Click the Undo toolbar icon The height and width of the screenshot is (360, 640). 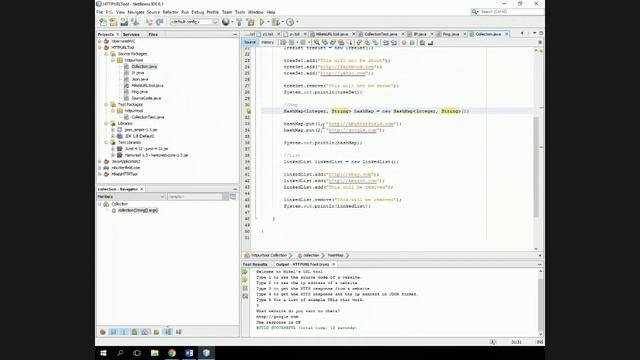[x=149, y=22]
